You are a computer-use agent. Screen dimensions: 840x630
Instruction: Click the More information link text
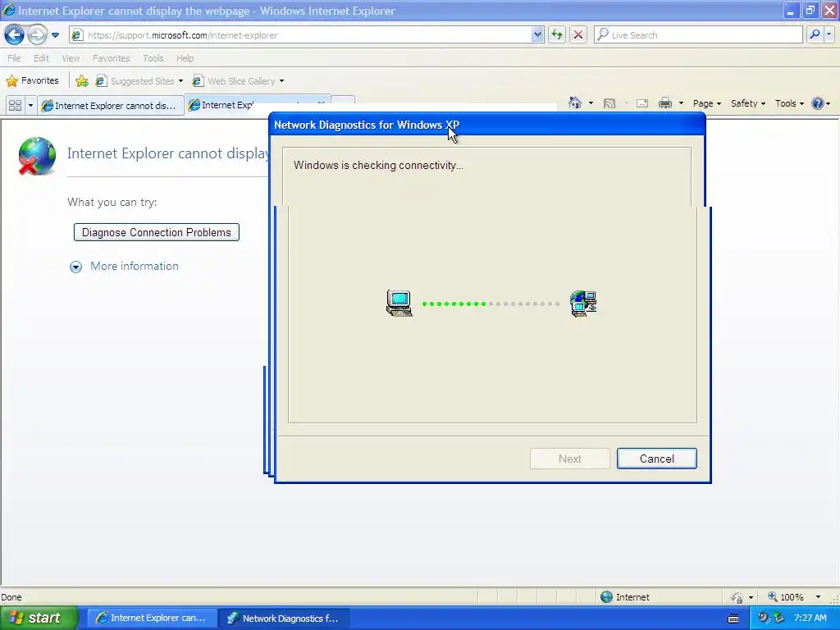pyautogui.click(x=135, y=267)
